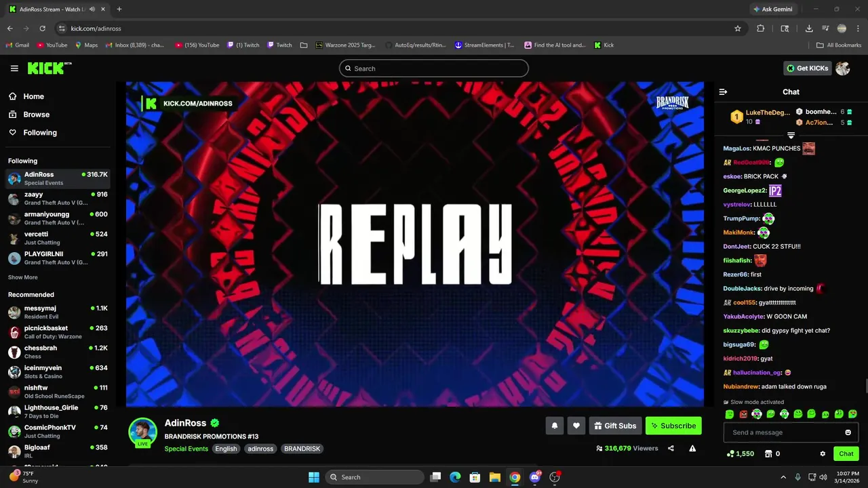Click inside the Kick search box
Viewport: 868px width, 488px height.
point(433,68)
